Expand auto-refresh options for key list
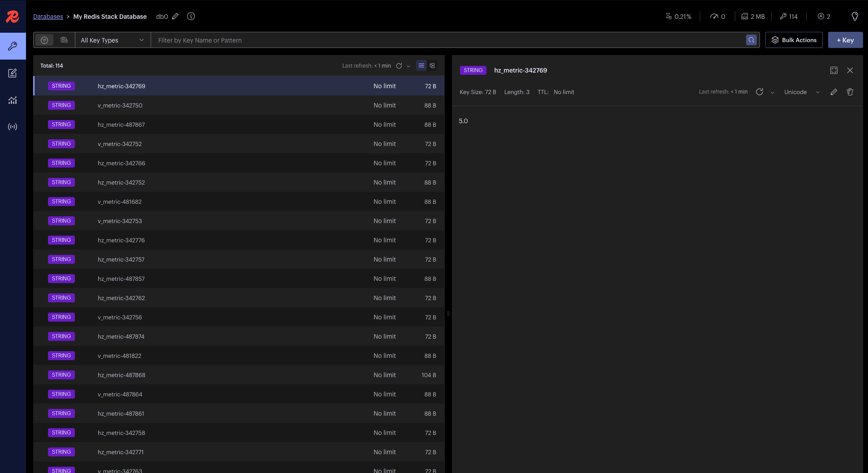This screenshot has height=473, width=868. 408,66
